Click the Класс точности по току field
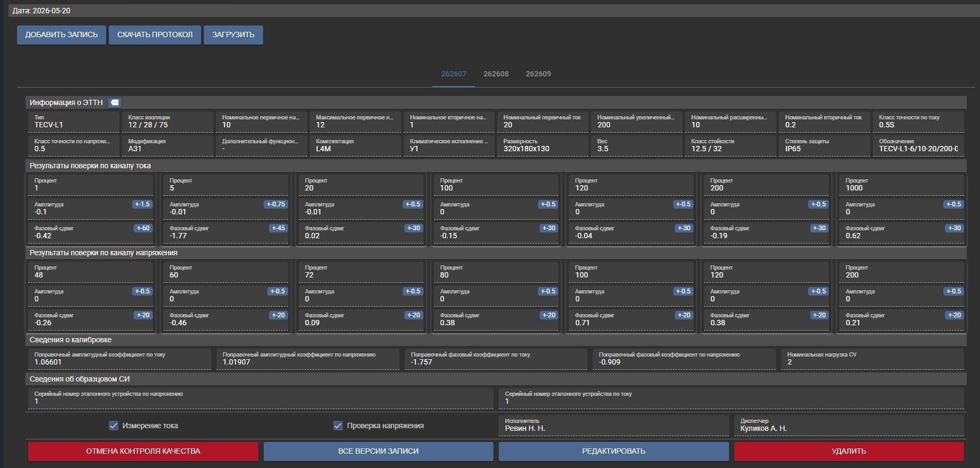The width and height of the screenshot is (980, 468). [x=918, y=122]
